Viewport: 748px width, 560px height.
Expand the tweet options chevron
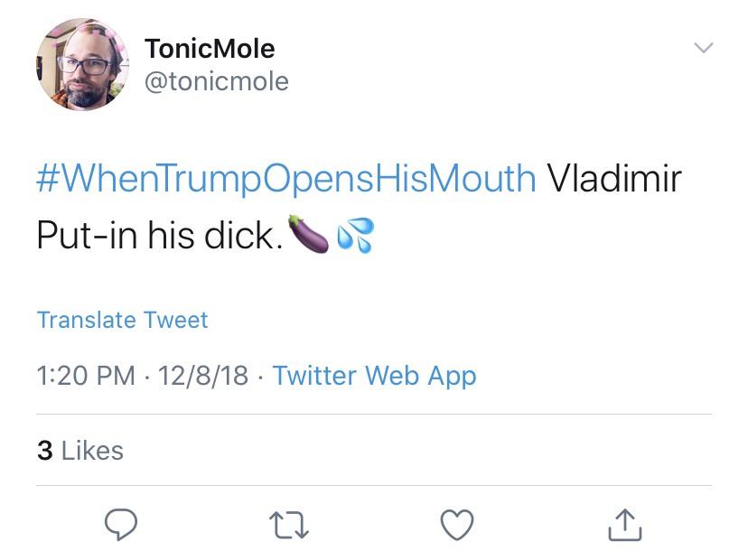point(702,48)
